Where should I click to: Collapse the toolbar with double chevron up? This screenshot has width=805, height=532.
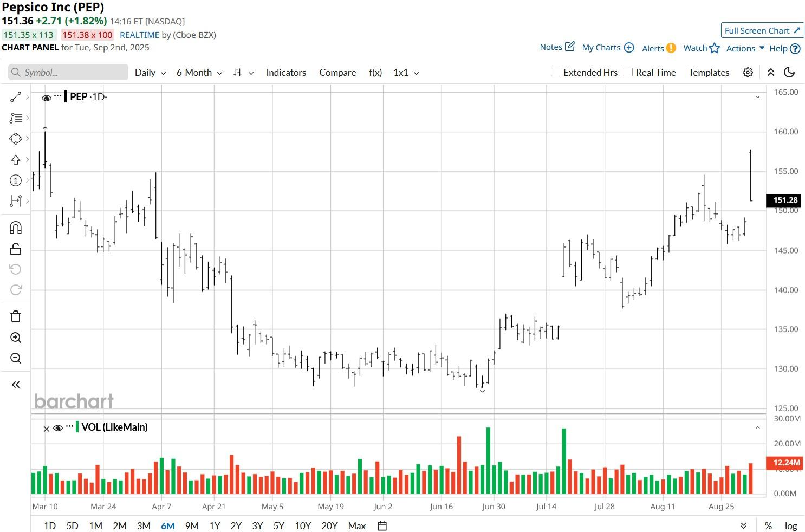click(770, 73)
